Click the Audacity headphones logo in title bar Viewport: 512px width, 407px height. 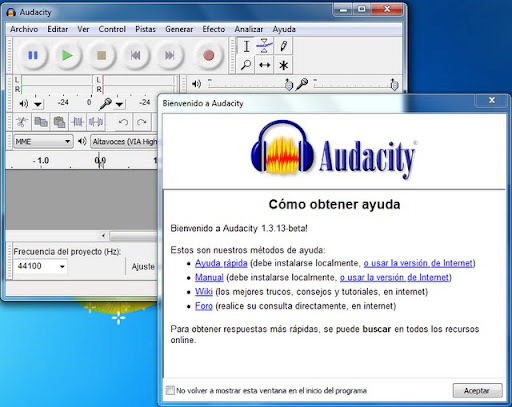11,12
